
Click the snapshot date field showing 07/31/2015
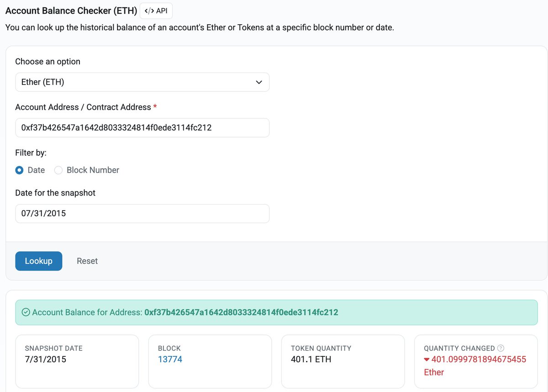click(142, 213)
